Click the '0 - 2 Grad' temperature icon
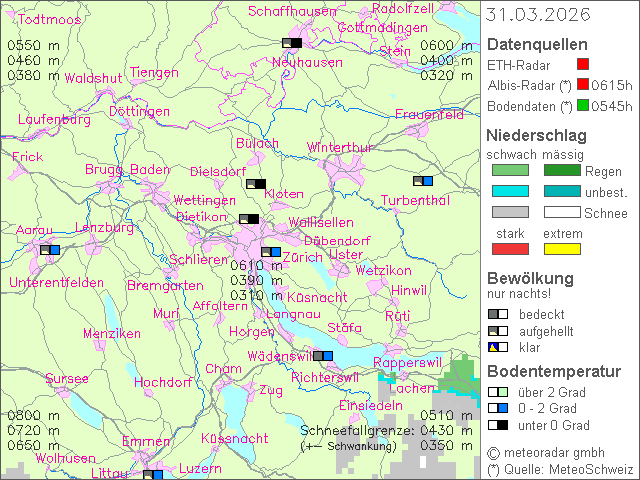The image size is (640, 480). point(497,408)
